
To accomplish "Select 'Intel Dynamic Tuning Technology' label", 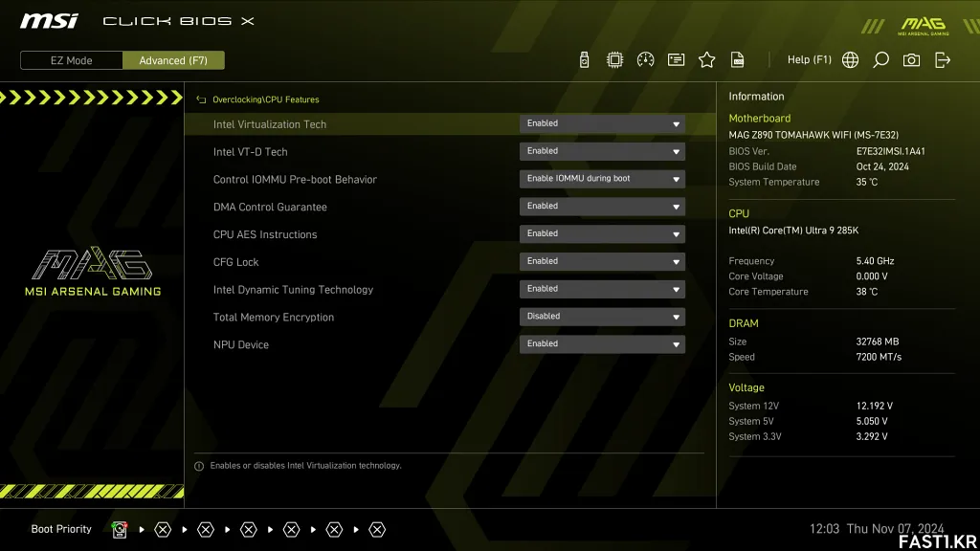I will tap(293, 289).
